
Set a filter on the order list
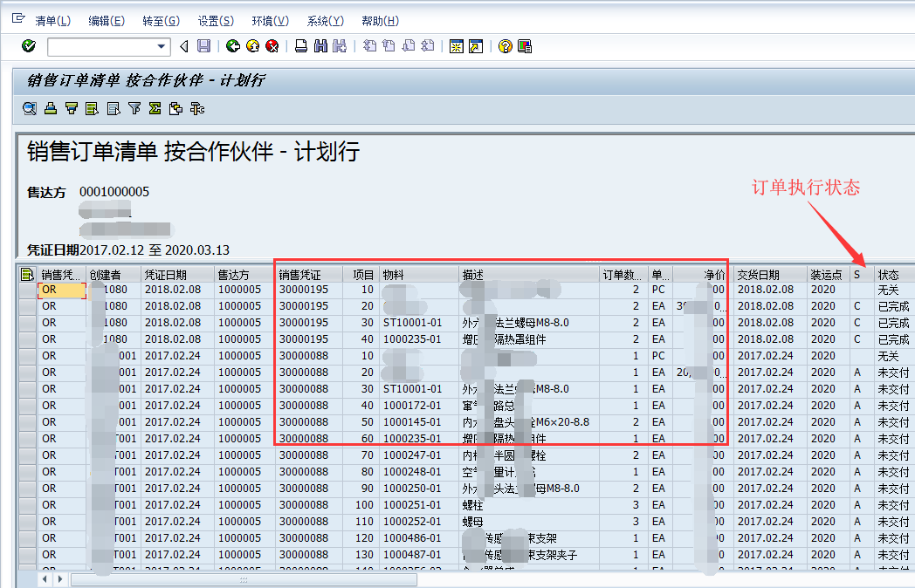[x=134, y=108]
